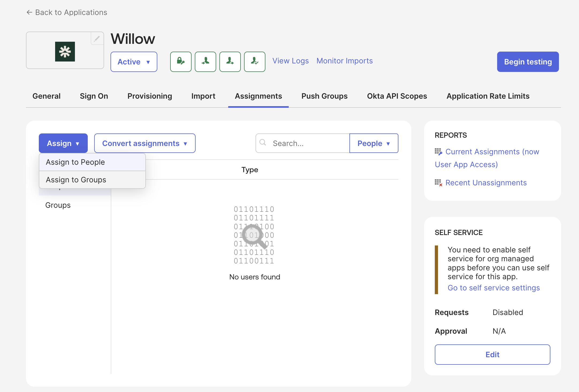Click the 'No users found' message
579x392 pixels.
[255, 277]
